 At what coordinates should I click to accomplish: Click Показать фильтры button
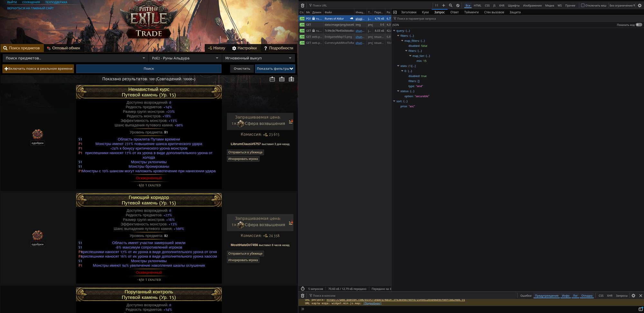tap(275, 69)
